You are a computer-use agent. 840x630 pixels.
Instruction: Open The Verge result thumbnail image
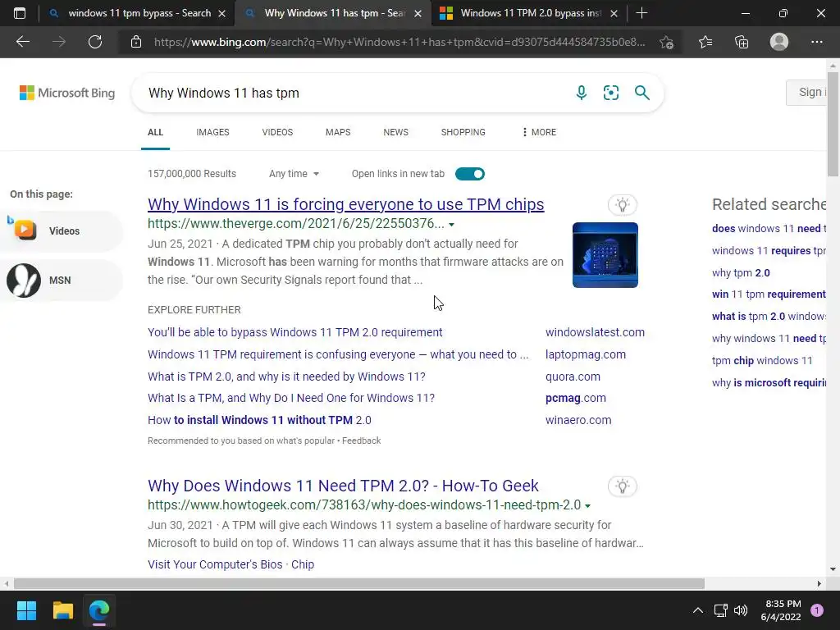tap(605, 255)
